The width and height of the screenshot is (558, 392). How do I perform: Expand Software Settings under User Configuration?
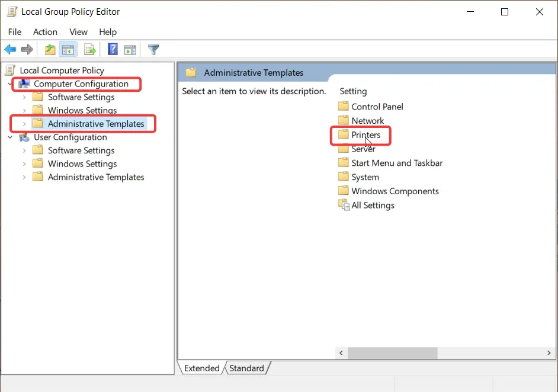coord(24,150)
